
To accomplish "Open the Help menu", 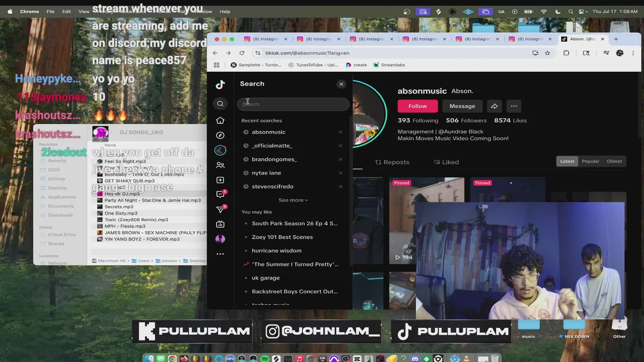I will [225, 12].
